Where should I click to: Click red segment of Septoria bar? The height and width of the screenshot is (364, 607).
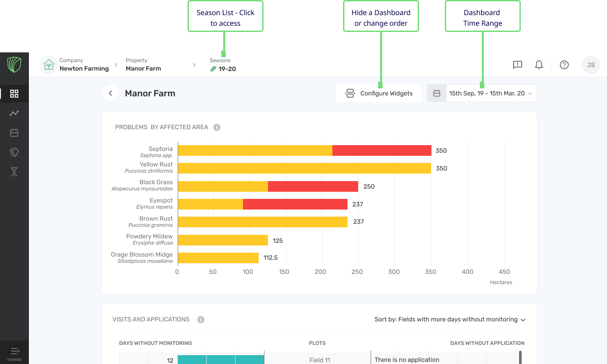click(x=382, y=150)
